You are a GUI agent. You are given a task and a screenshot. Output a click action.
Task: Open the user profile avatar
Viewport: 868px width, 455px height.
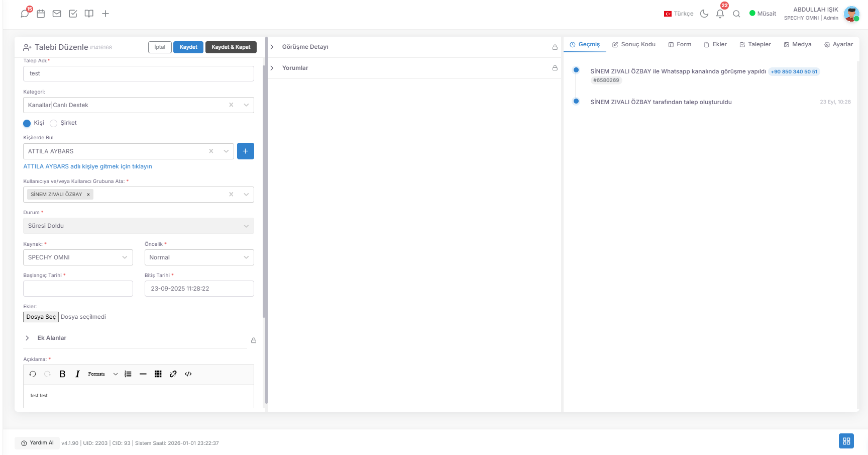click(851, 14)
